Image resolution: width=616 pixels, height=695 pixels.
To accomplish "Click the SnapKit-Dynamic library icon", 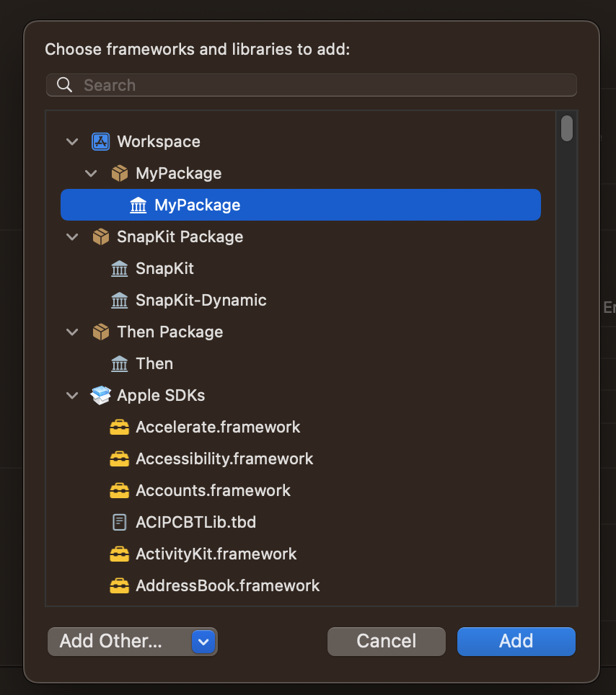I will [119, 301].
